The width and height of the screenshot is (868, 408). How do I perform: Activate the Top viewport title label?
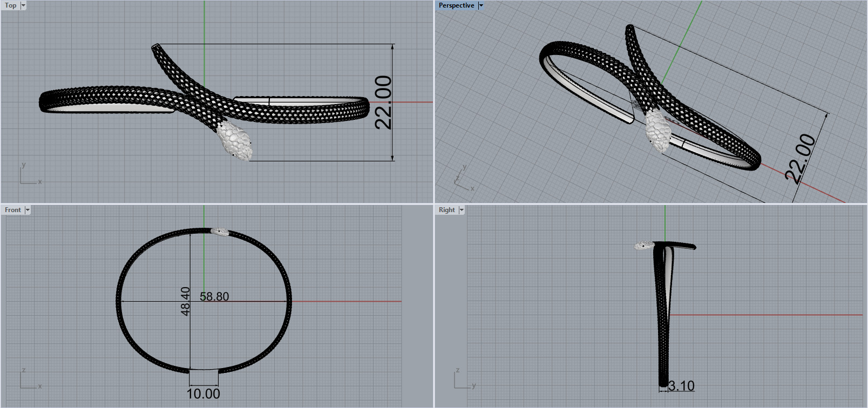coord(10,5)
